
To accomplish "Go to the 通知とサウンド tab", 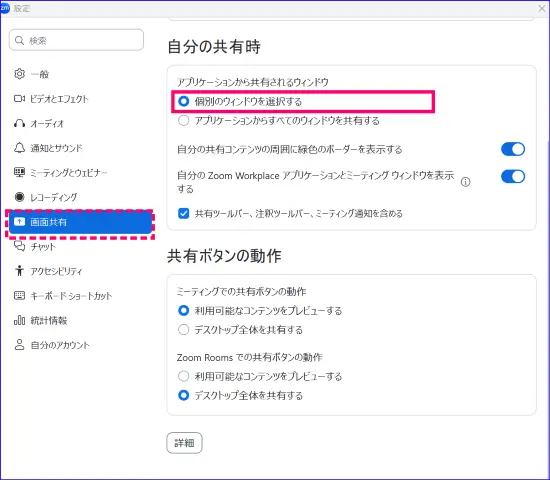I will [x=80, y=148].
